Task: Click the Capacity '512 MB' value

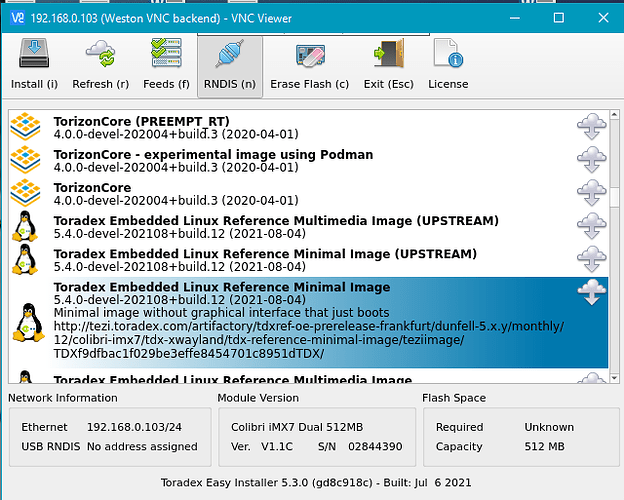Action: (x=544, y=447)
